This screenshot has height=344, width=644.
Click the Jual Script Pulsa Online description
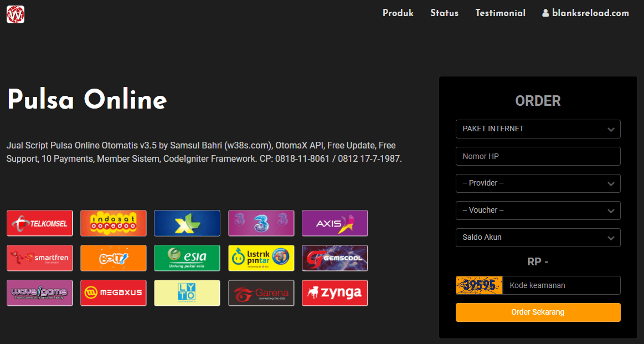204,152
